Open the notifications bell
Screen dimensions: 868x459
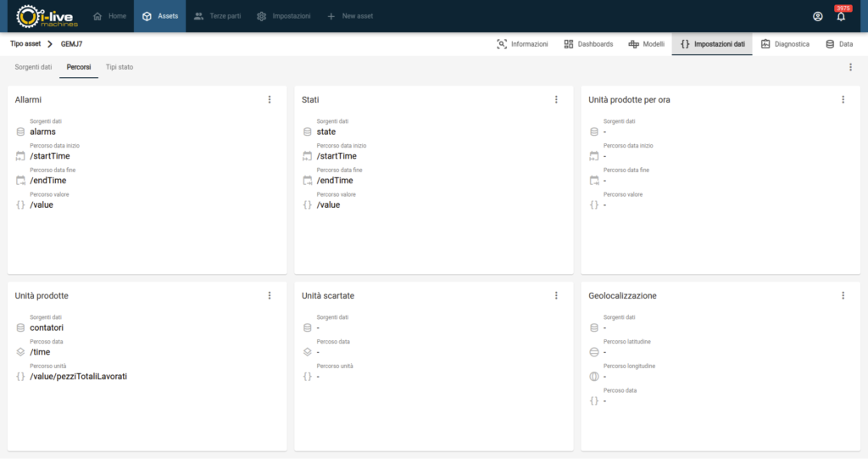click(841, 16)
